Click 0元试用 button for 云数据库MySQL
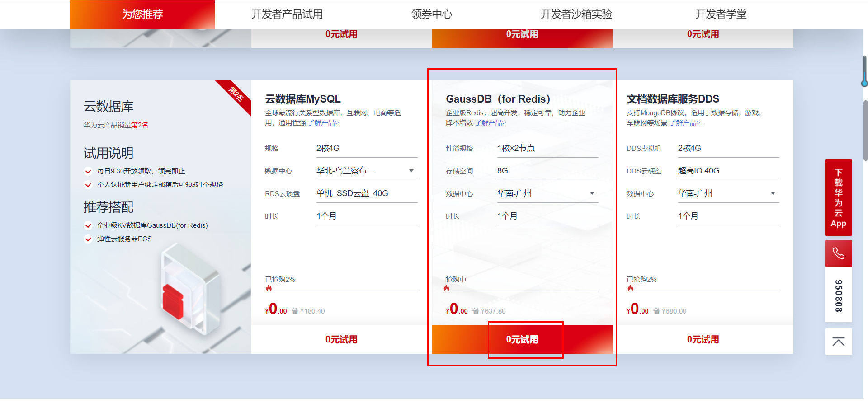868x403 pixels. pos(341,339)
